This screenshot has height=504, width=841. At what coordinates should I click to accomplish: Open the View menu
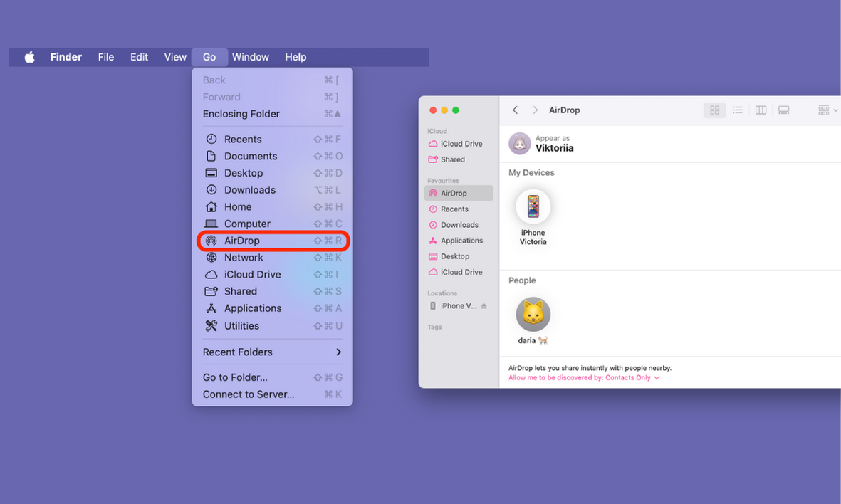click(x=175, y=57)
